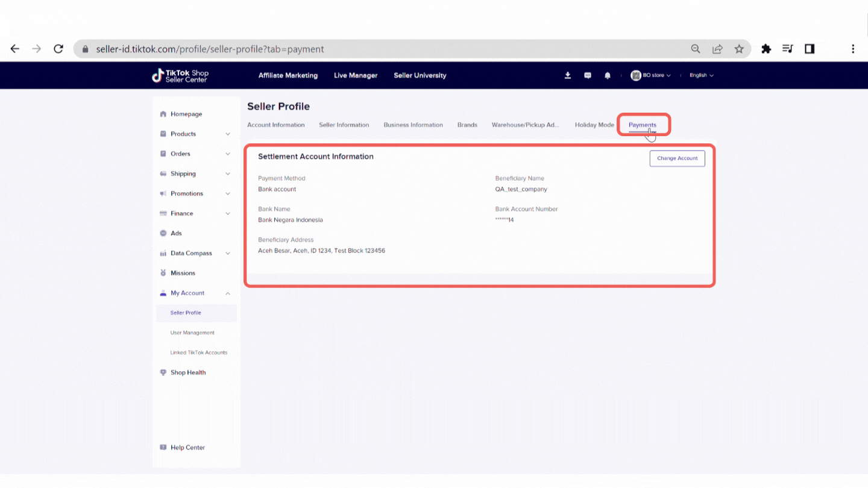868x488 pixels.
Task: Switch to the Holiday Mode tab
Action: [594, 125]
